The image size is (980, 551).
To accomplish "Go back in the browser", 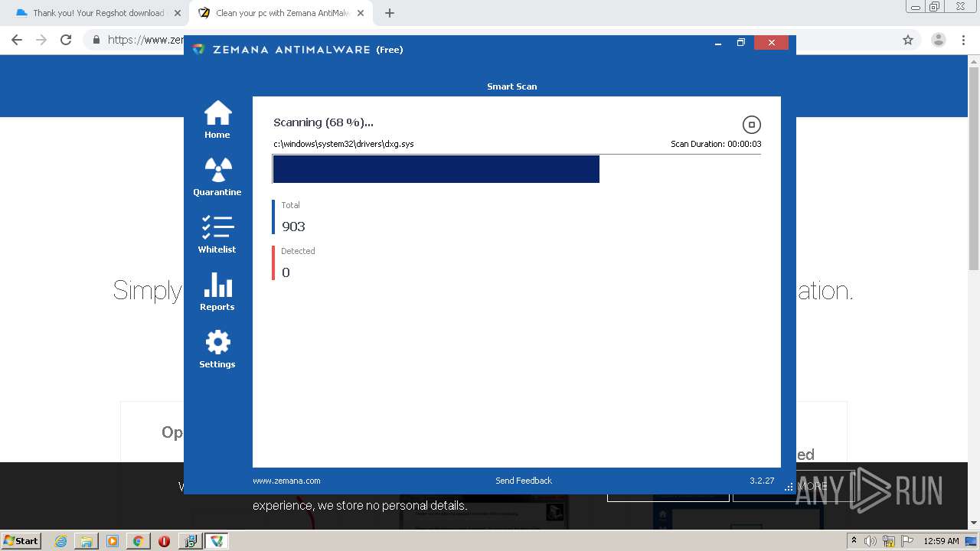I will [17, 40].
